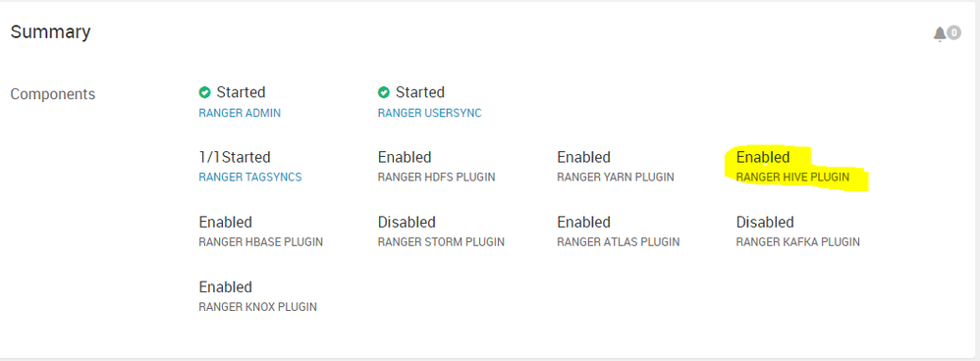Click the green check icon beside Ranger Usersync status
This screenshot has width=980, height=361.
[384, 92]
